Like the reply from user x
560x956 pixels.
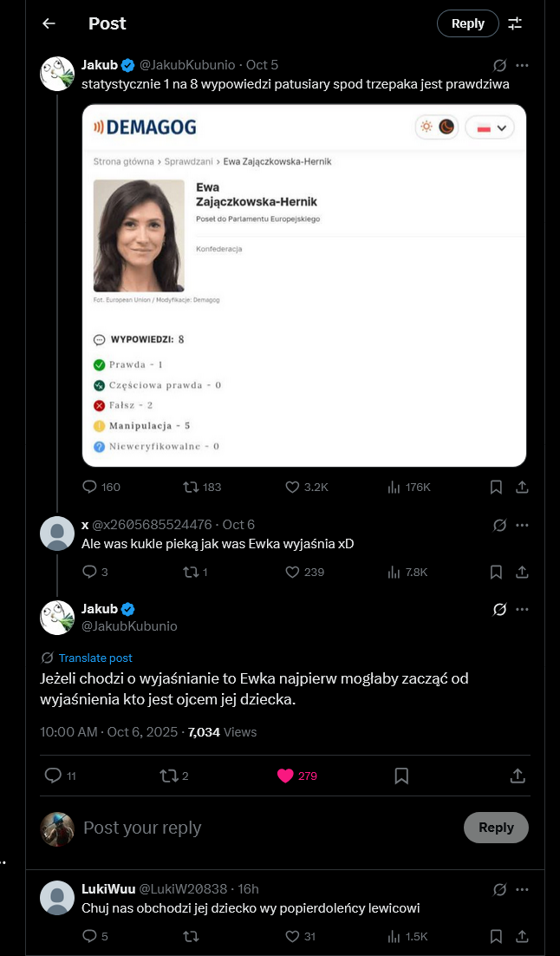pos(291,572)
